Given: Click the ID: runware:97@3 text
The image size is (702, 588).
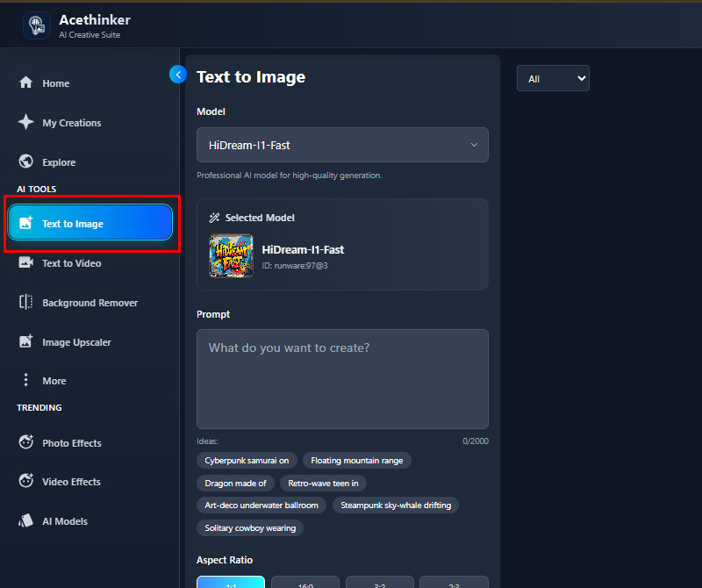Looking at the screenshot, I should pyautogui.click(x=295, y=266).
